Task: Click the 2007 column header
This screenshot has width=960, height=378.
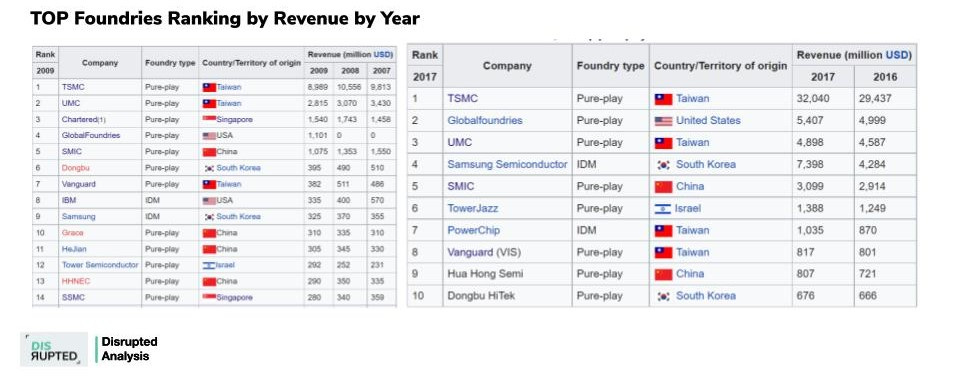Action: (381, 71)
